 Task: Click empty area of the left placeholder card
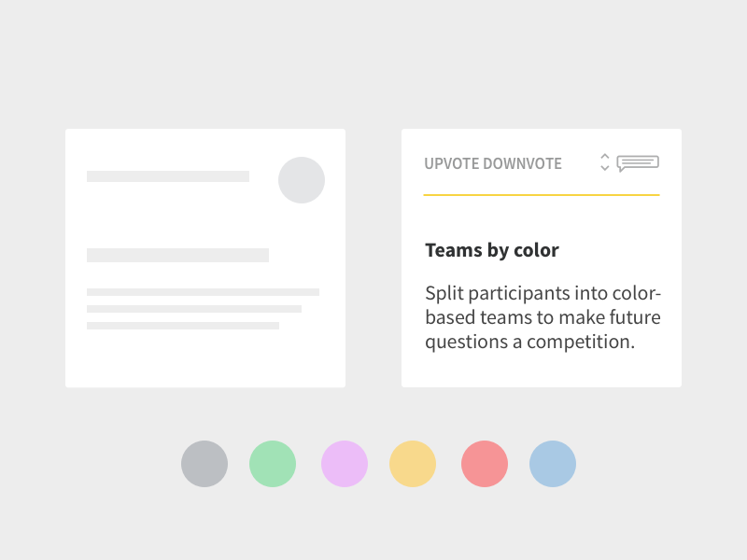click(205, 359)
